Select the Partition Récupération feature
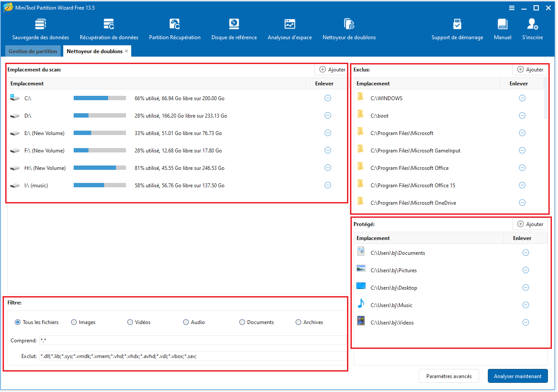The height and width of the screenshot is (392, 558). tap(174, 28)
